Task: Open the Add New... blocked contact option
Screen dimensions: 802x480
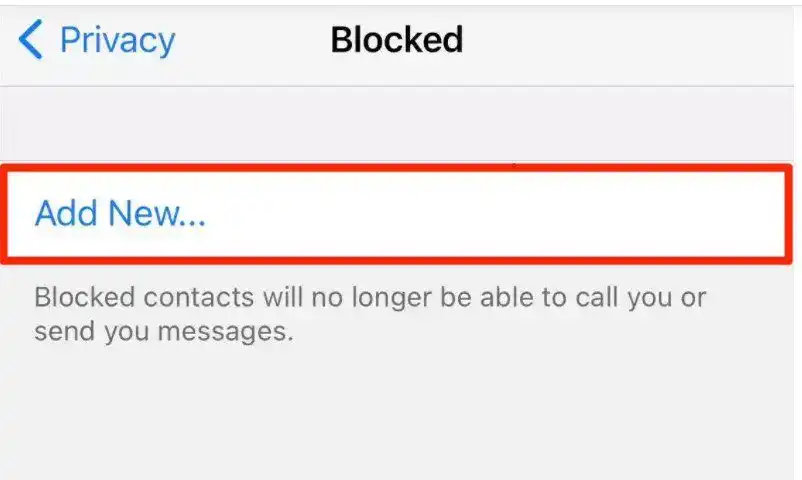Action: (x=396, y=213)
